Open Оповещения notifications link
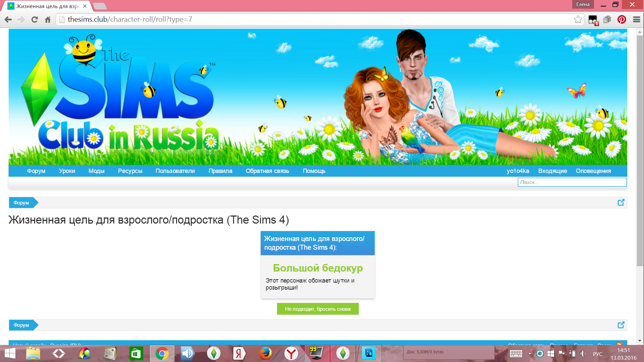This screenshot has height=362, width=644. 593,171
